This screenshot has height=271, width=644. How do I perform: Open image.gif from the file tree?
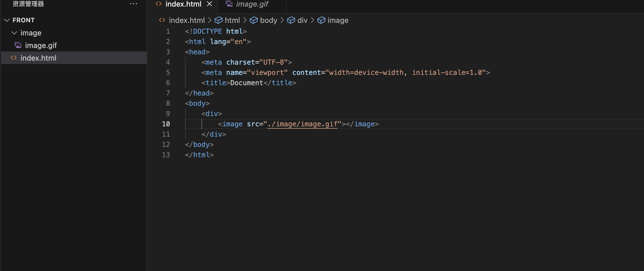[x=41, y=45]
